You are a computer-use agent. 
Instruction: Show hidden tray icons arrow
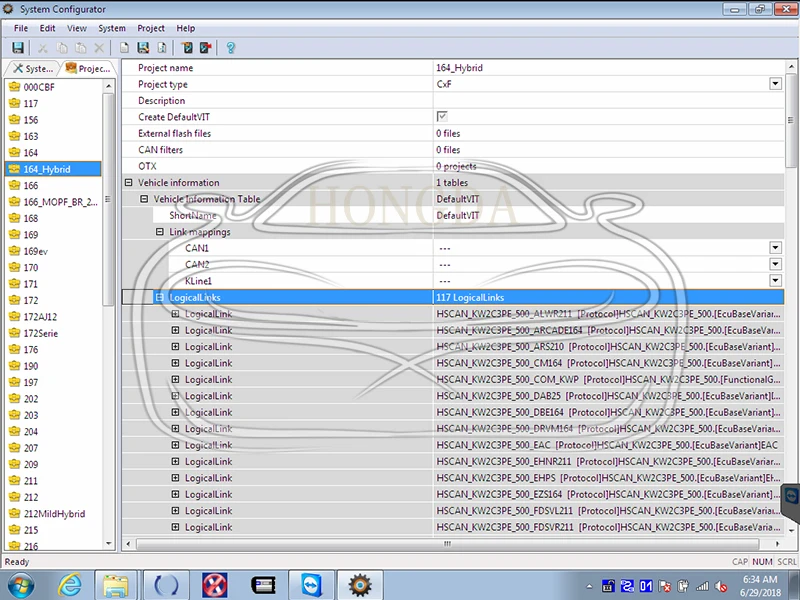click(x=590, y=586)
